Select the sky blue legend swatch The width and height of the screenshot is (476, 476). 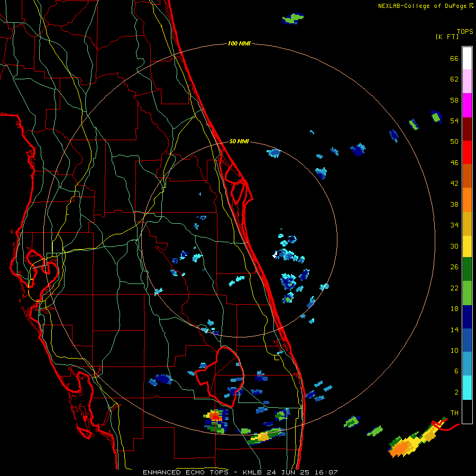click(467, 364)
